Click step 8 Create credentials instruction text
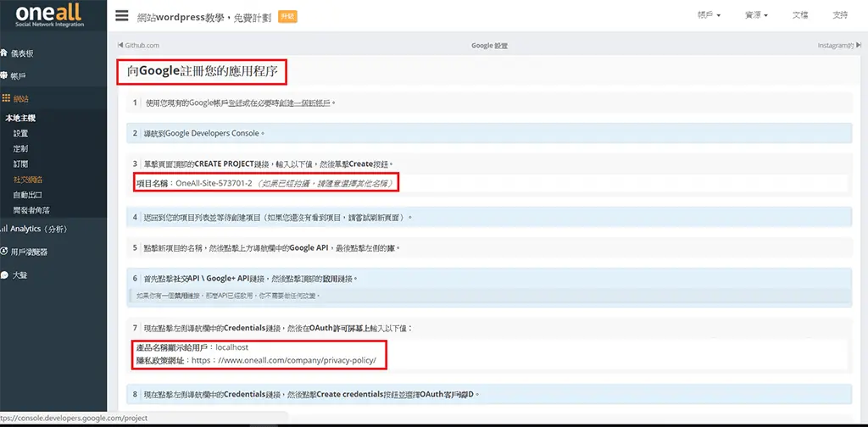Image resolution: width=868 pixels, height=427 pixels. [x=311, y=394]
